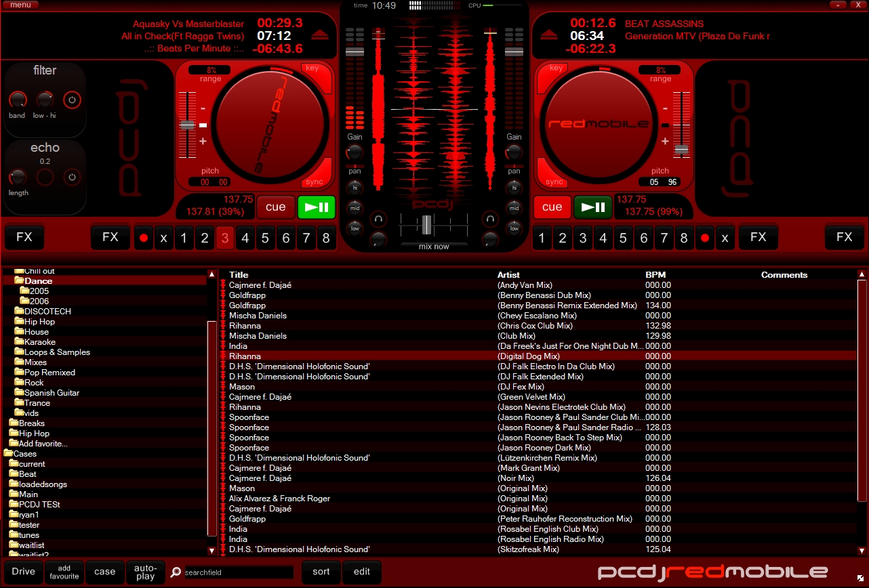869x588 pixels.
Task: Open the menu button at top left
Action: point(20,5)
